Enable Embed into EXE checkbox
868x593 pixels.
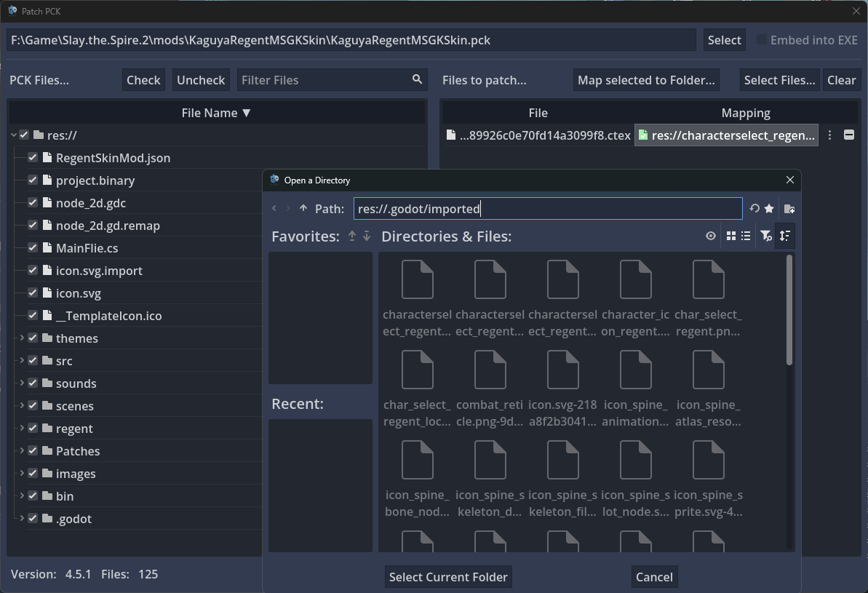(x=762, y=40)
